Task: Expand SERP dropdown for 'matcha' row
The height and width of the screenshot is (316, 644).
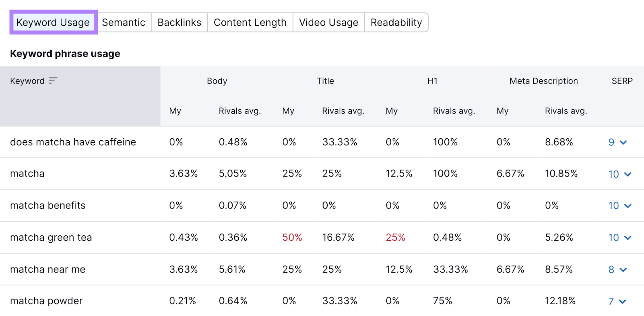Action: 628,174
